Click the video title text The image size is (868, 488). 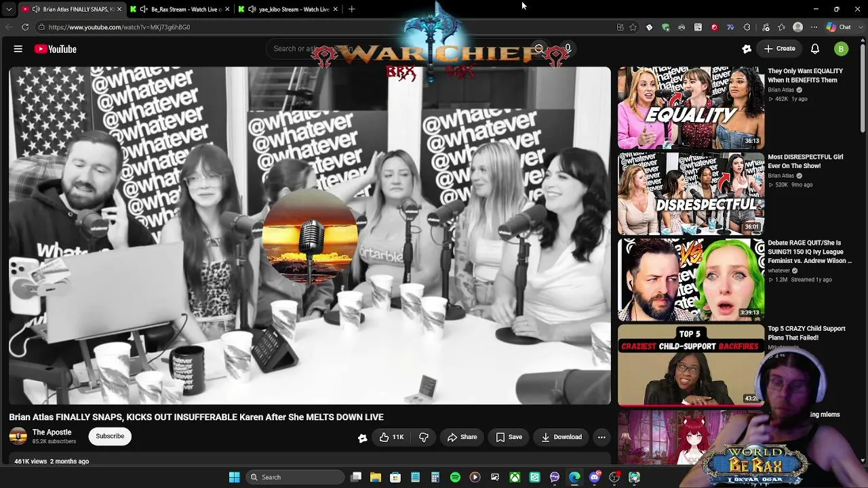click(x=196, y=417)
